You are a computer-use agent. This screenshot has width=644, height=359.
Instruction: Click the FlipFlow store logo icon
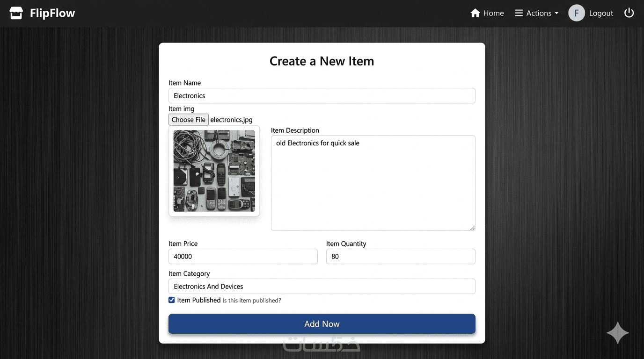(16, 13)
